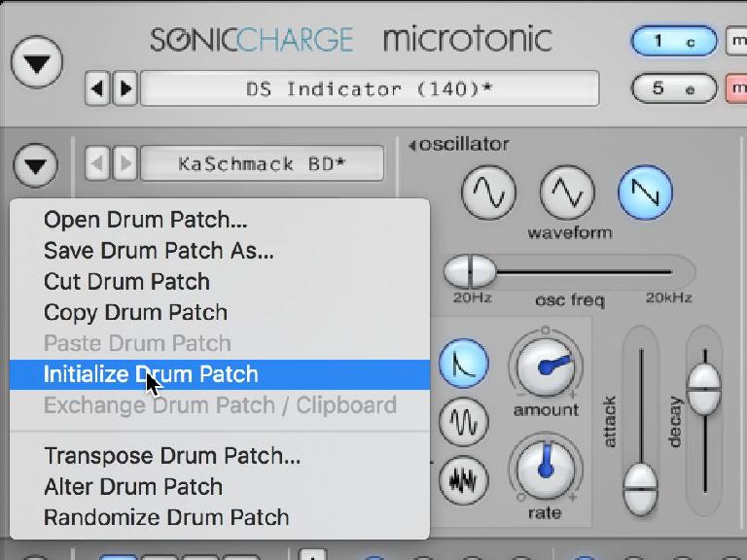Click the pitch mod rate knob
747x560 pixels.
point(546,469)
